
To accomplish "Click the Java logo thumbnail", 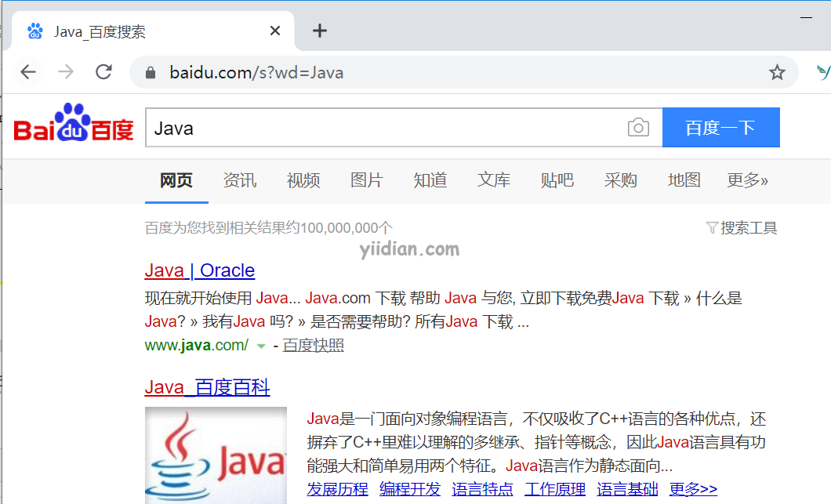I will point(216,455).
